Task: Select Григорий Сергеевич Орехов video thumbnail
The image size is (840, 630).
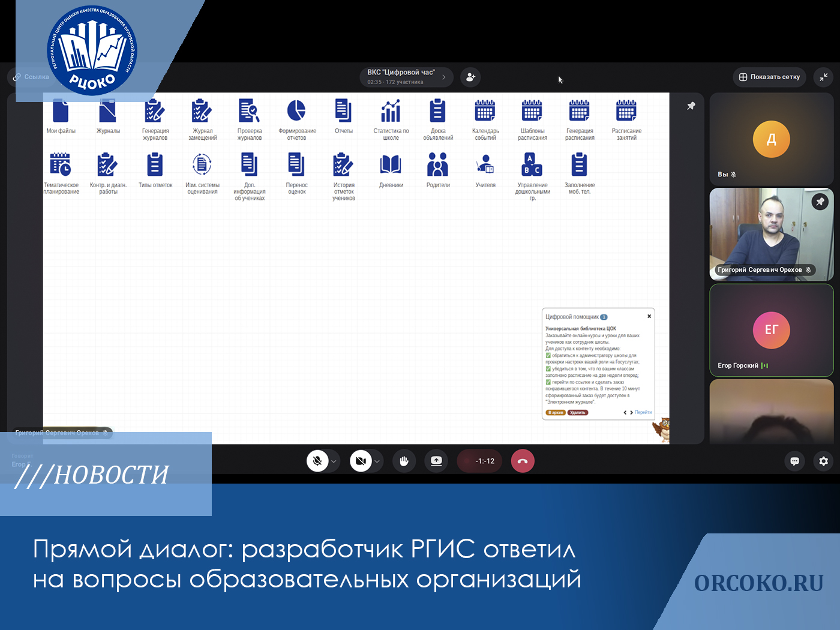Action: 771,234
